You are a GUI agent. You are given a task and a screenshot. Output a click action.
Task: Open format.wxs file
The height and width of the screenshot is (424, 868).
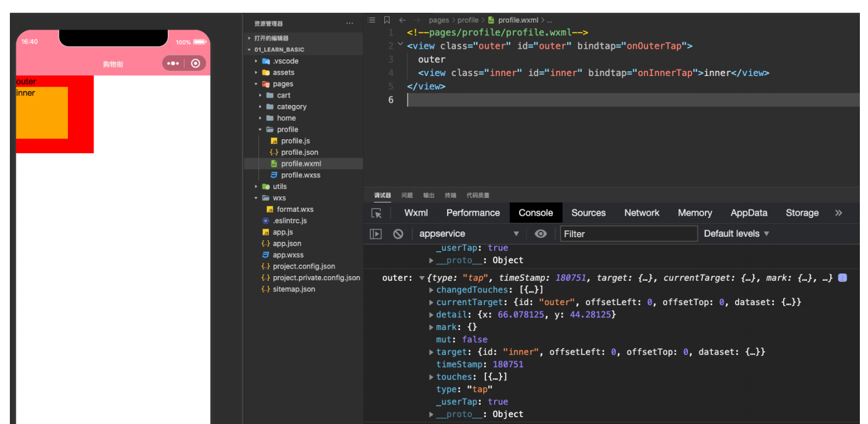coord(295,209)
